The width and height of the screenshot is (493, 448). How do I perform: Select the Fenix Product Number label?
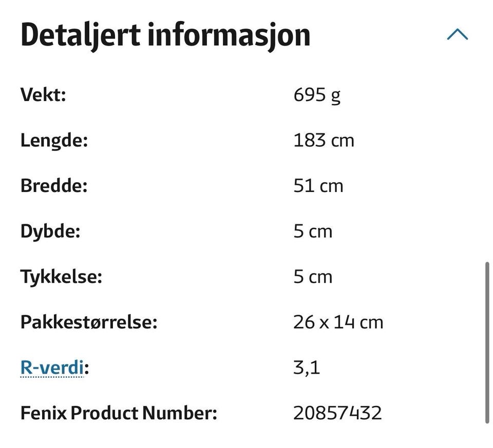click(x=119, y=413)
